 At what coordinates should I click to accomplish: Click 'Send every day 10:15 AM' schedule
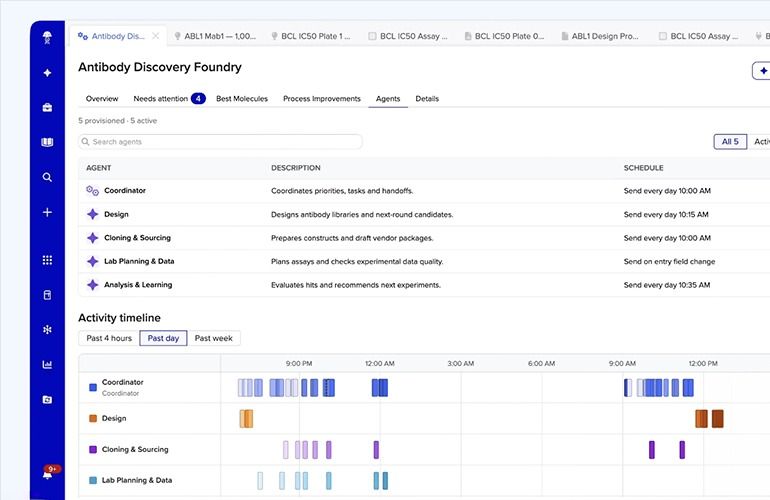[666, 214]
